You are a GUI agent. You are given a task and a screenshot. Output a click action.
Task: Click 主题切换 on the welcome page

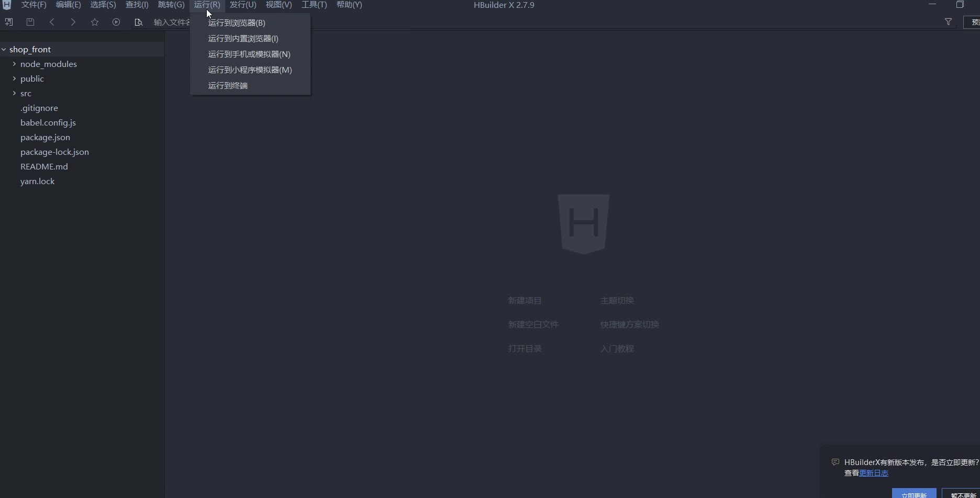click(617, 301)
